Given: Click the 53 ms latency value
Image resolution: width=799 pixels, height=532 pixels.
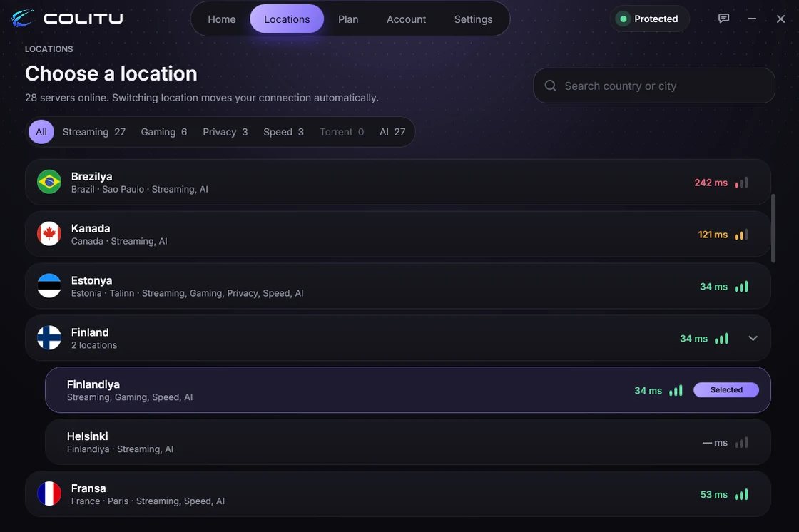Looking at the screenshot, I should (714, 494).
